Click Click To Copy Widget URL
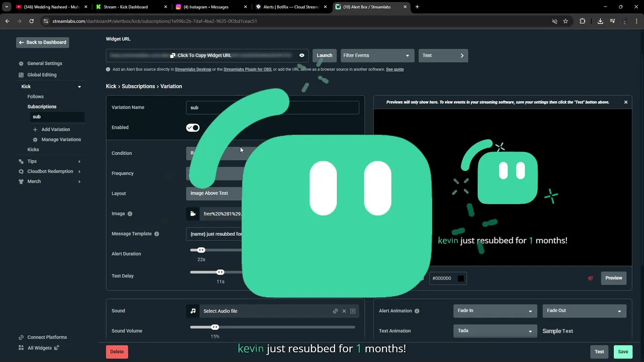The height and width of the screenshot is (362, 644). pyautogui.click(x=201, y=55)
